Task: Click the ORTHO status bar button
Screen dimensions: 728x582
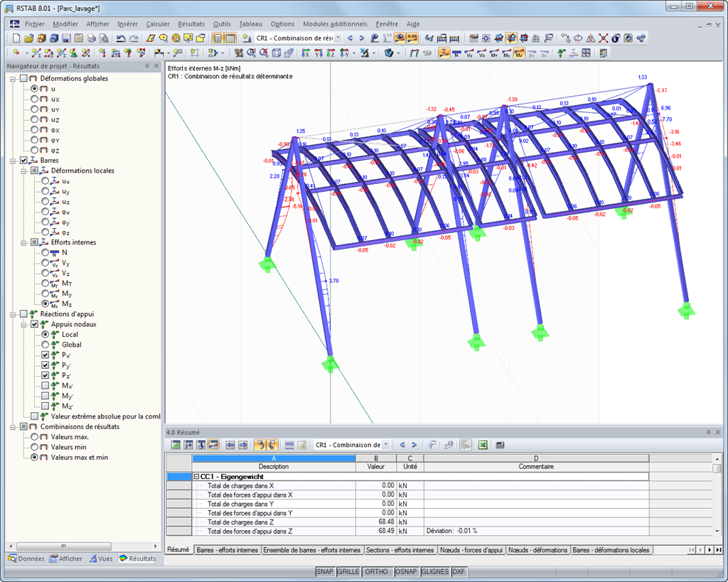Action: point(377,571)
